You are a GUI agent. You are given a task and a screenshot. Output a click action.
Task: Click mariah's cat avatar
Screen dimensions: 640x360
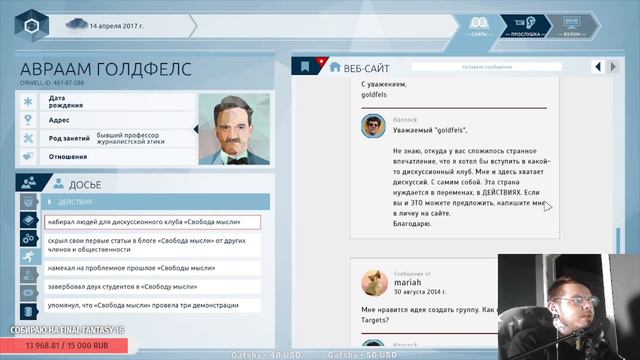[x=374, y=282]
